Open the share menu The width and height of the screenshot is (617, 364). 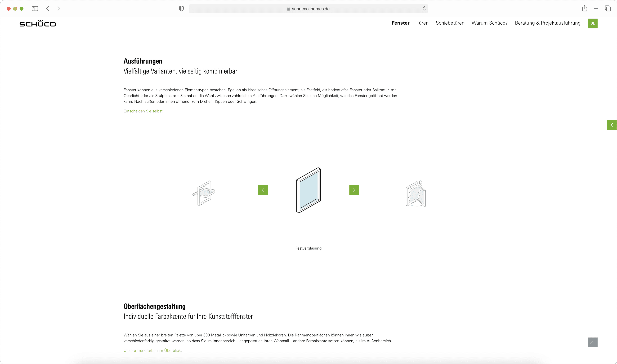click(584, 9)
